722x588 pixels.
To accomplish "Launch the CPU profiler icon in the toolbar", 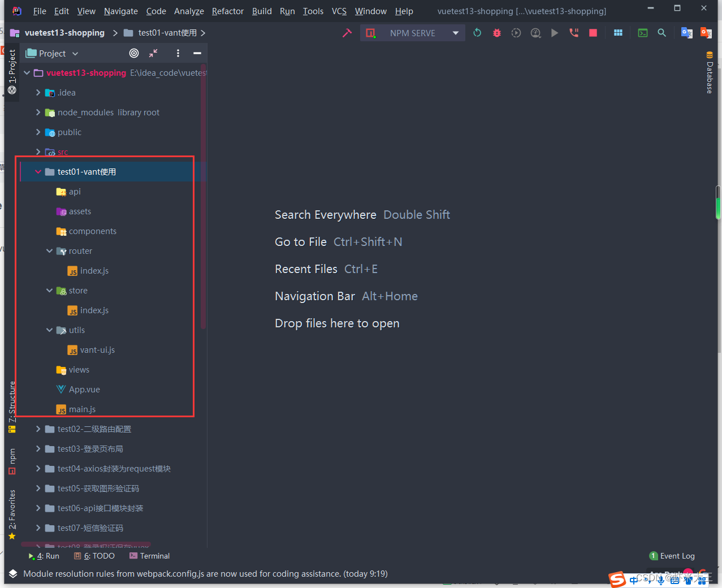I will [535, 33].
